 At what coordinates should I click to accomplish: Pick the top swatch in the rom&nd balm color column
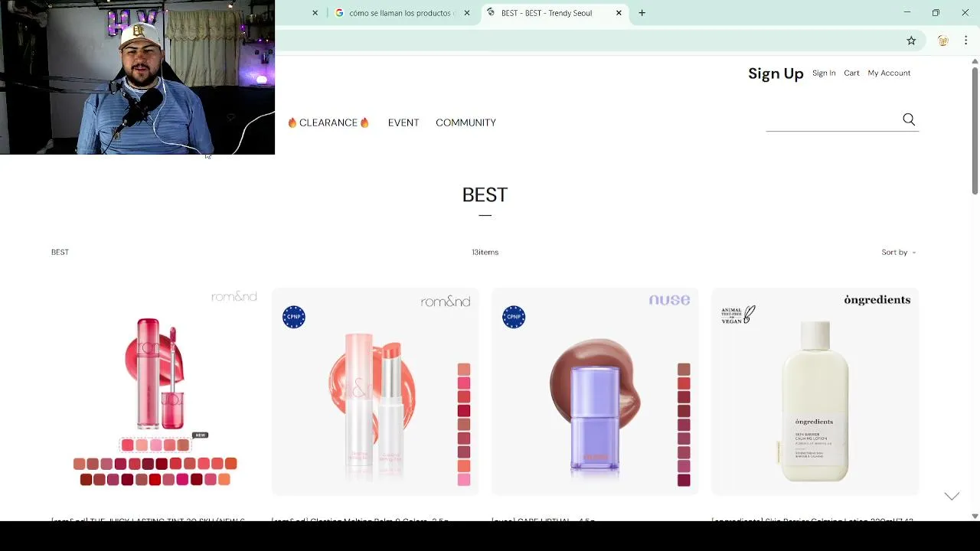pyautogui.click(x=464, y=370)
